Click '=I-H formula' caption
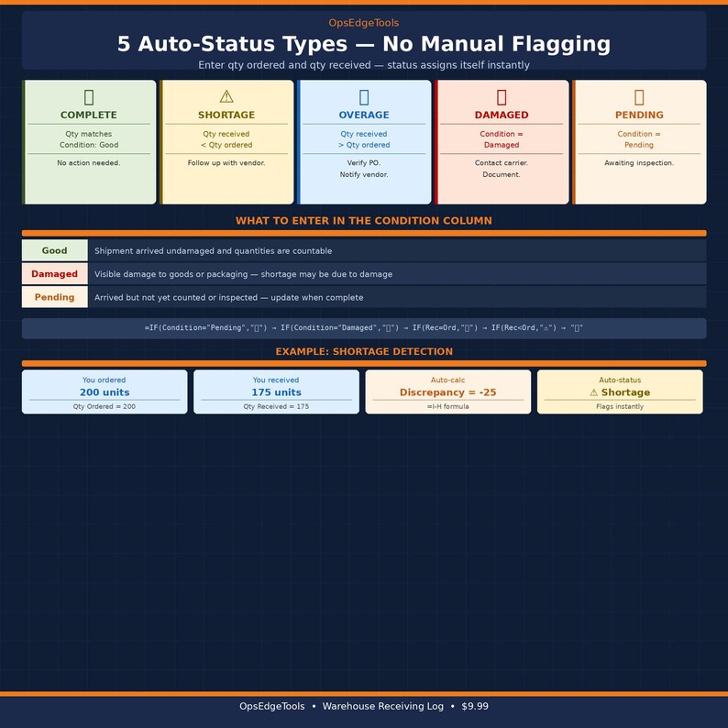The width and height of the screenshot is (728, 728). click(x=448, y=406)
